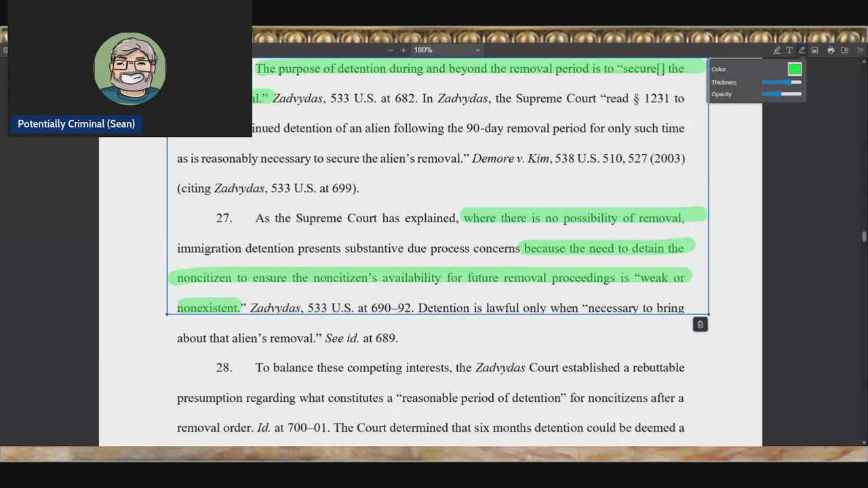Delete the highlight with trash icon
Viewport: 868px width, 488px height.
tap(701, 325)
